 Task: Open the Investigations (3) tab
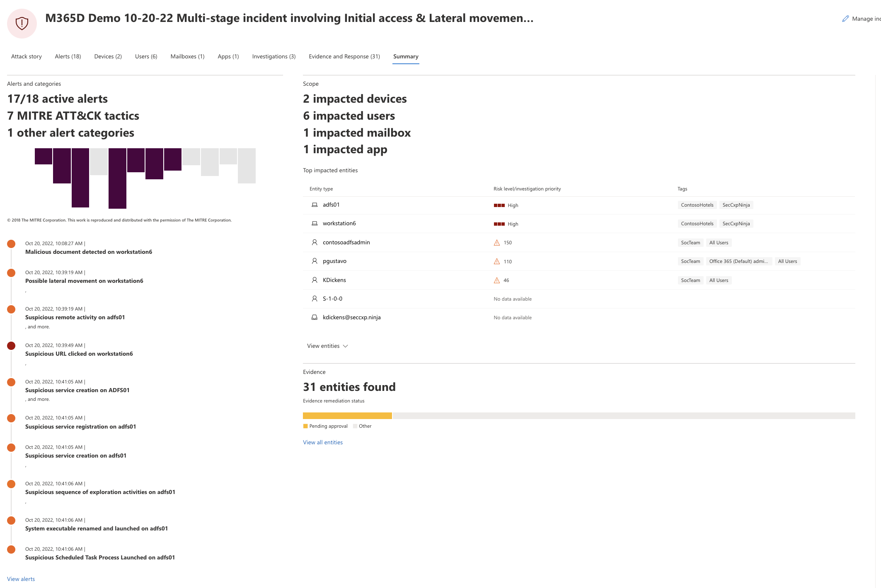(x=274, y=56)
